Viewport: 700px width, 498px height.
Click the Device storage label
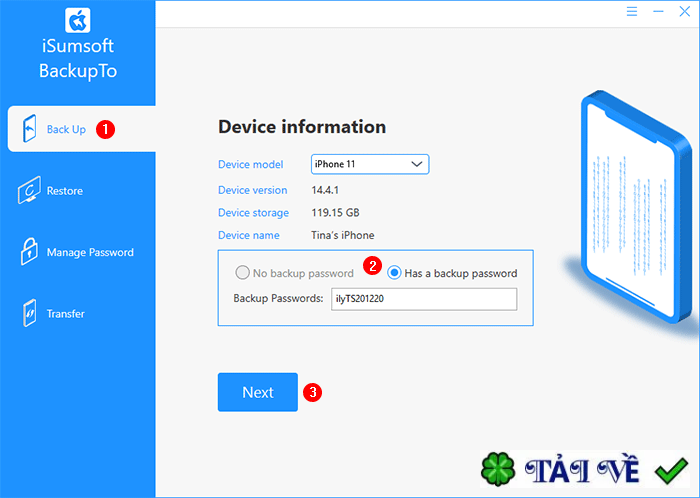point(253,213)
